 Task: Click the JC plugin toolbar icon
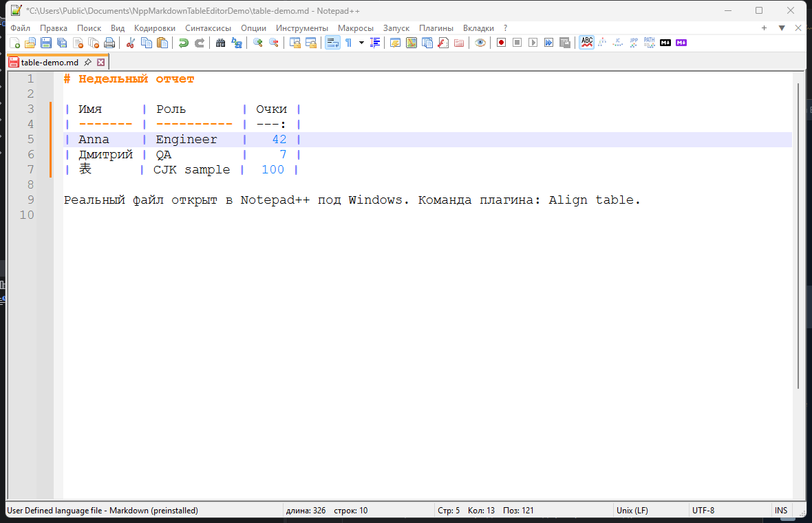(618, 43)
